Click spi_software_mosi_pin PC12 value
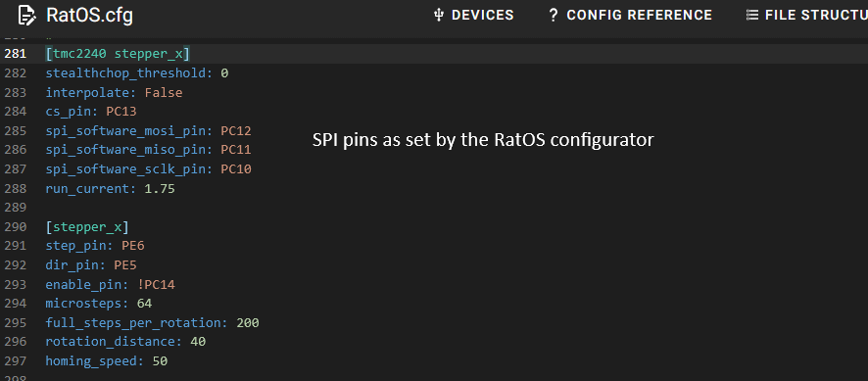 [236, 130]
